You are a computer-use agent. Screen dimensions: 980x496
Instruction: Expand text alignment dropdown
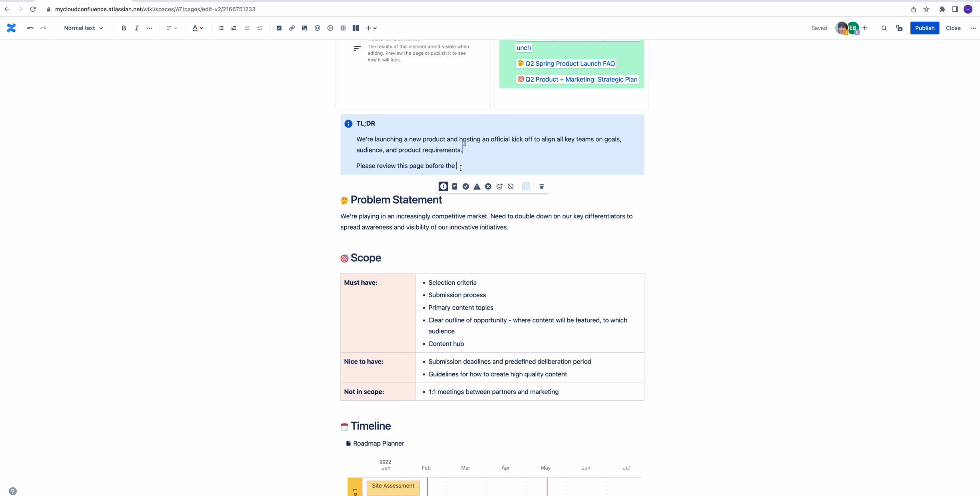pos(172,28)
